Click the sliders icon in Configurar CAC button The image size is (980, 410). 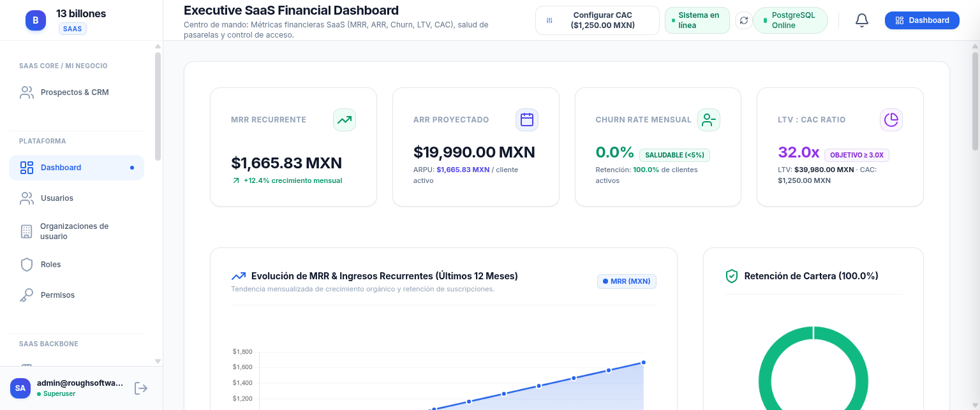549,20
